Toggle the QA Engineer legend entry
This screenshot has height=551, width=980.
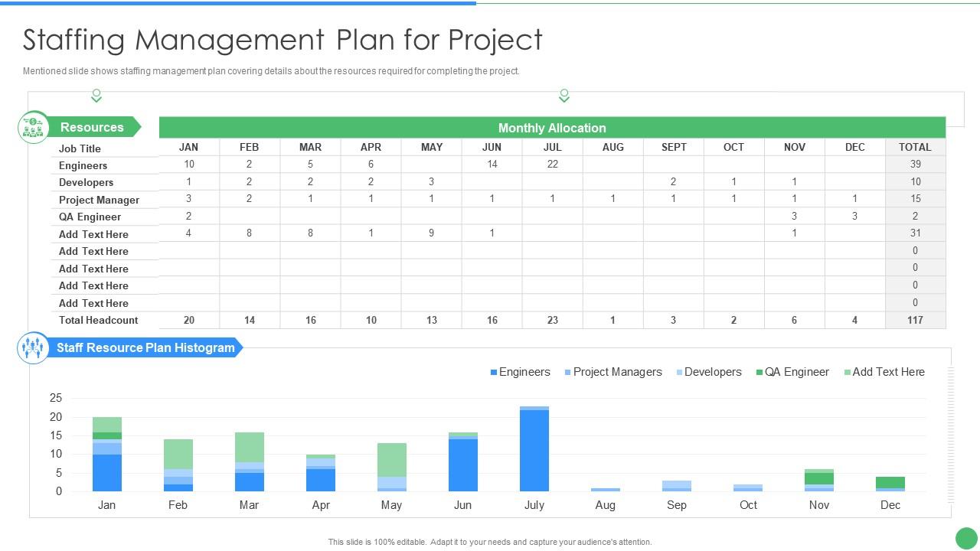click(796, 372)
